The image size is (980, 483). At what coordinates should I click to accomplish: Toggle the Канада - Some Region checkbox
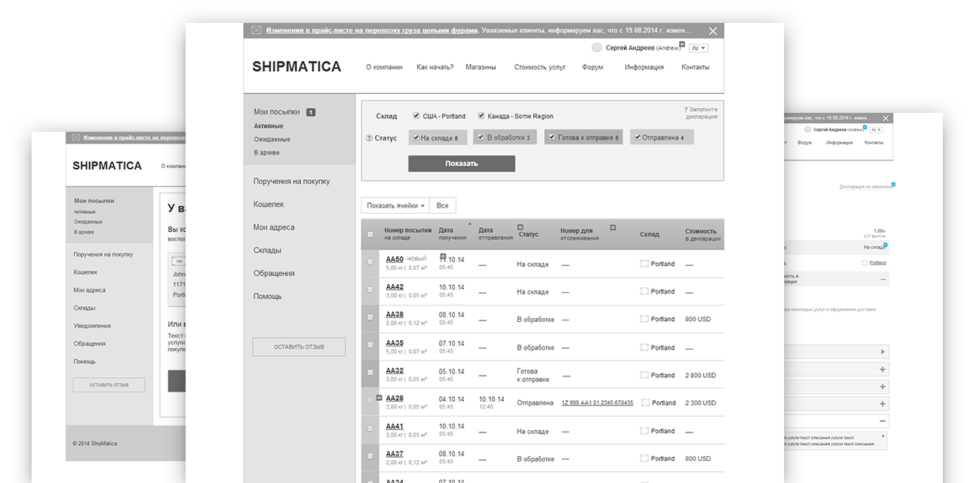[x=481, y=116]
